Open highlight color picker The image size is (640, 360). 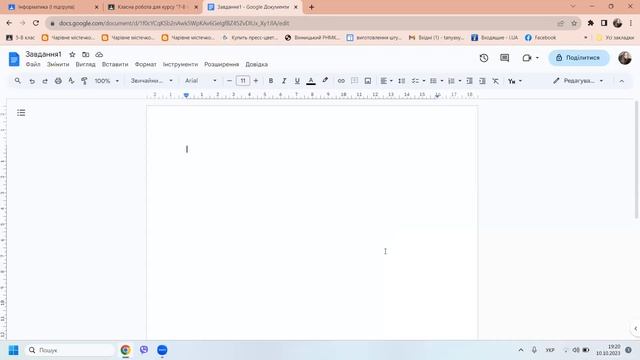pos(325,80)
